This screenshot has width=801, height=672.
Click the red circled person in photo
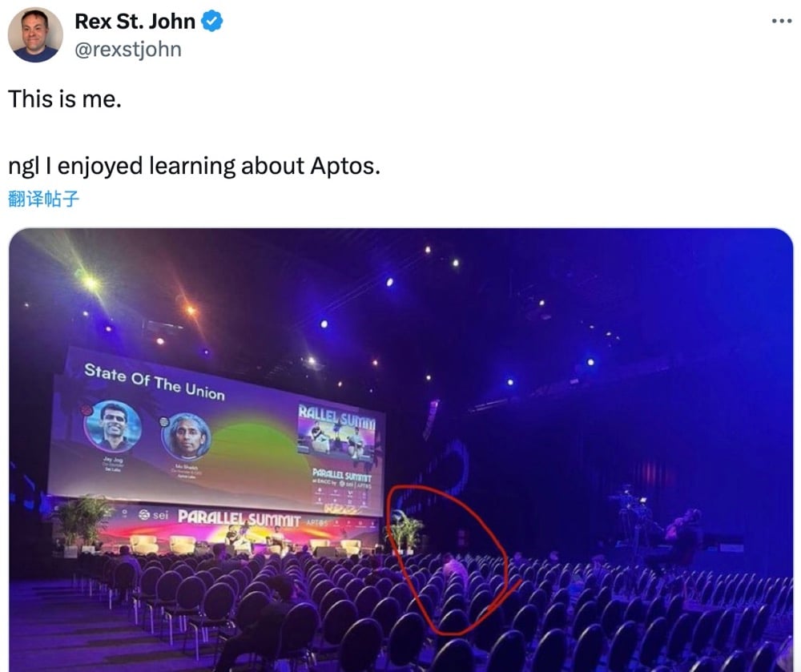click(x=453, y=568)
